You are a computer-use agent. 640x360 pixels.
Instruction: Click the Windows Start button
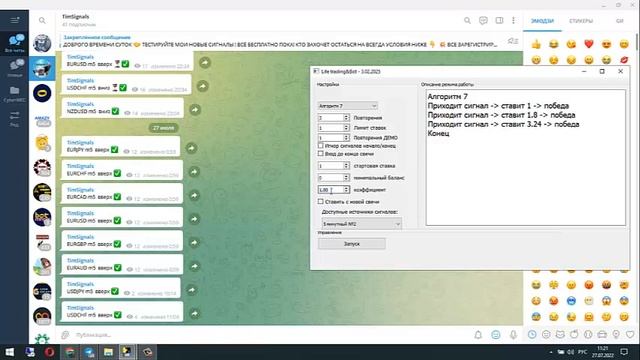[x=9, y=352]
